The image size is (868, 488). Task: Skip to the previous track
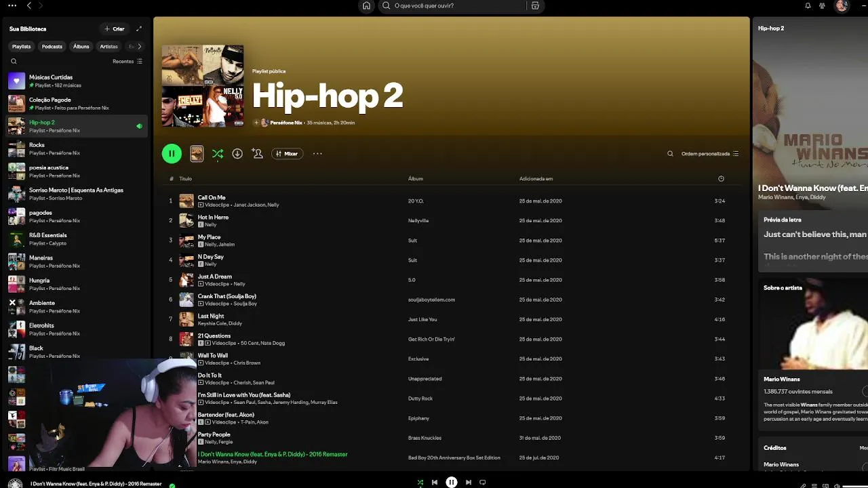click(x=435, y=483)
